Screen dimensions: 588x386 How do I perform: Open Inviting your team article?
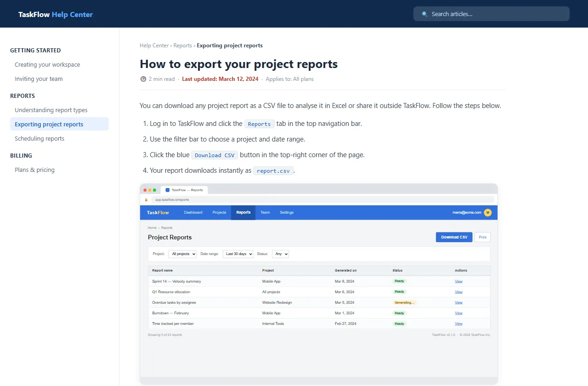pyautogui.click(x=39, y=79)
